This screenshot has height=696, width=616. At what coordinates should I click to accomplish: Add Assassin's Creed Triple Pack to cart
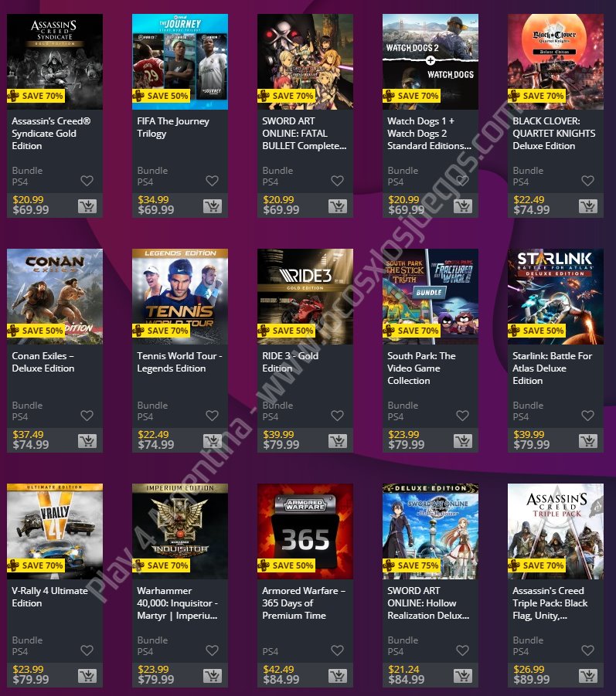click(x=588, y=676)
